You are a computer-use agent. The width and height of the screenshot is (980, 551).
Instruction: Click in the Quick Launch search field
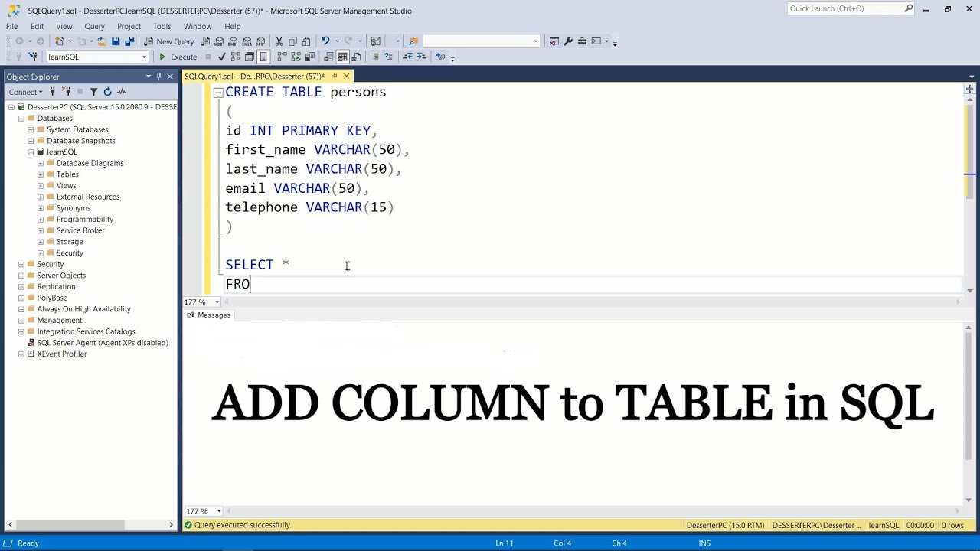(x=845, y=9)
